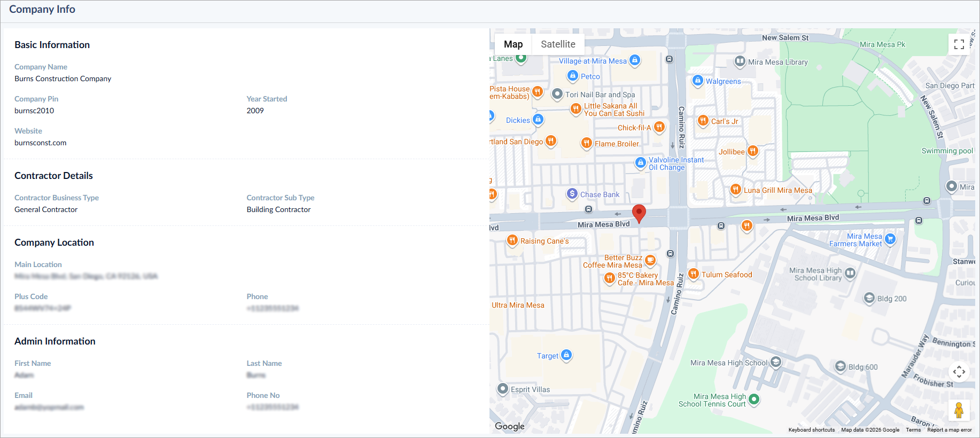Screen dimensions: 980x438
Task: Click the year started value 2009
Action: coord(255,111)
